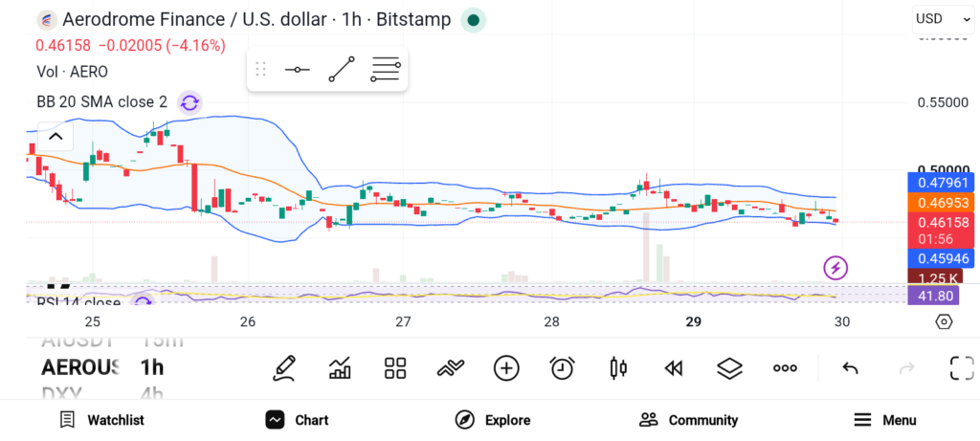Image resolution: width=980 pixels, height=441 pixels.
Task: Select the trend line drawing tool
Action: 342,69
